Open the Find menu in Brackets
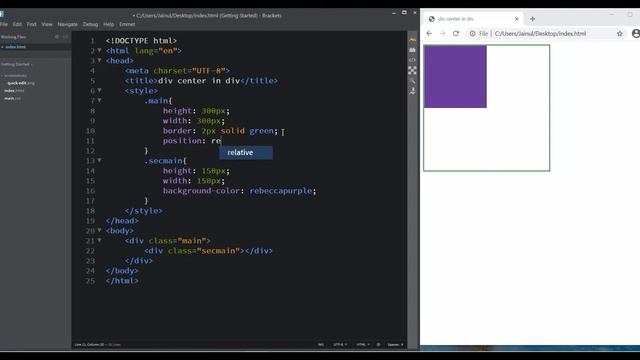The image size is (640, 360). coord(31,24)
